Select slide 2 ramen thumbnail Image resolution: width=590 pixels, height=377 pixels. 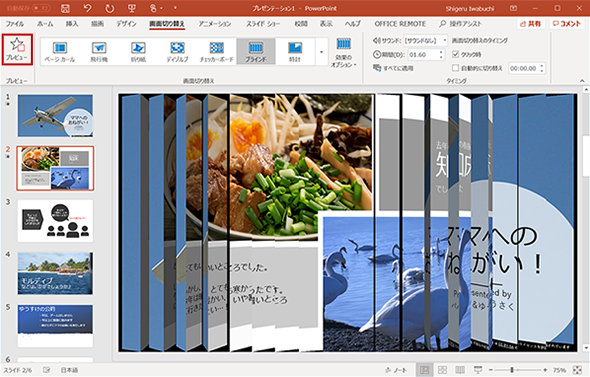[x=55, y=168]
